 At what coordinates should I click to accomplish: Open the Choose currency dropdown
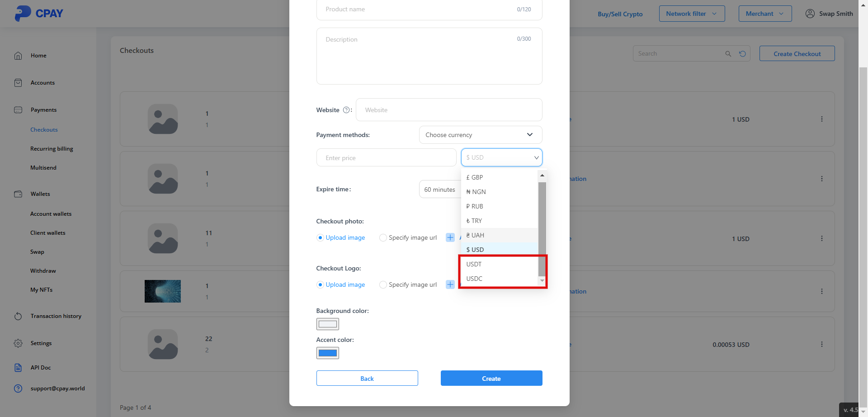coord(480,135)
